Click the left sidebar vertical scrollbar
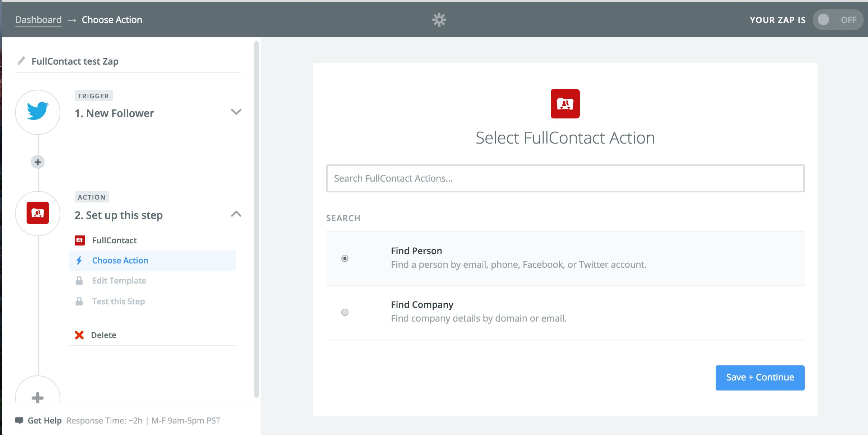This screenshot has width=868, height=435. 257,219
